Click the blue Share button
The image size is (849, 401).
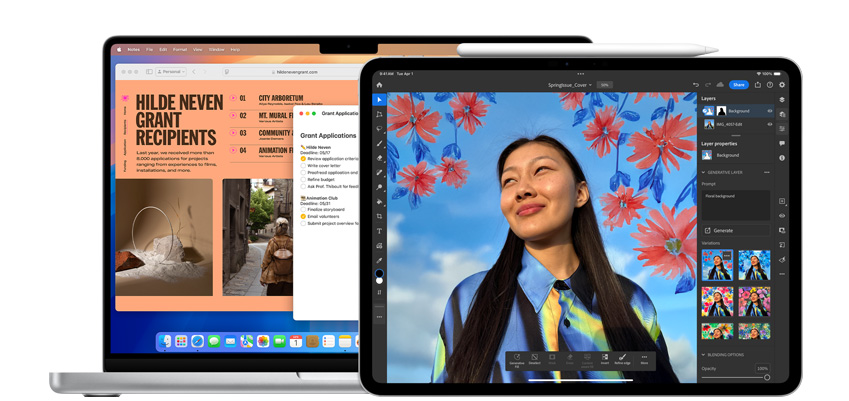point(739,85)
